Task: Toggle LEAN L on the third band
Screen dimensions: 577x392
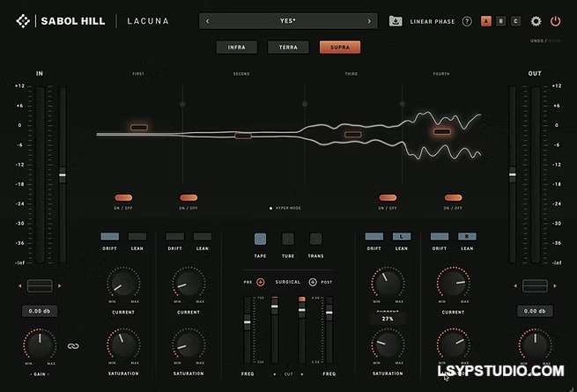Action: pyautogui.click(x=402, y=236)
